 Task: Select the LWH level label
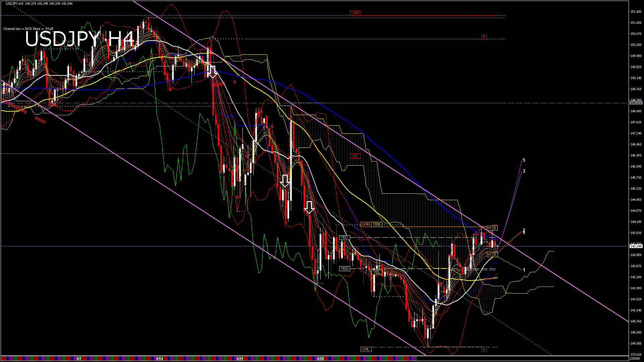click(x=366, y=224)
